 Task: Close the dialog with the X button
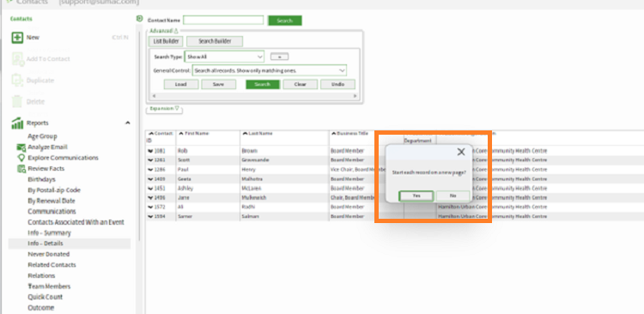tap(461, 152)
